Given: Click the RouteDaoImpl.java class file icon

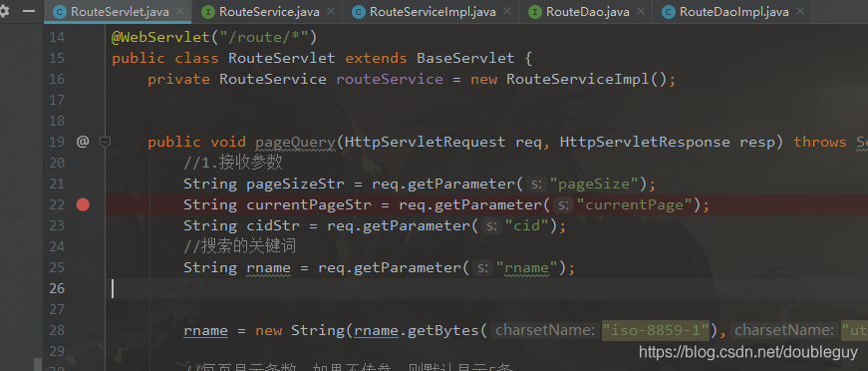Looking at the screenshot, I should point(668,12).
